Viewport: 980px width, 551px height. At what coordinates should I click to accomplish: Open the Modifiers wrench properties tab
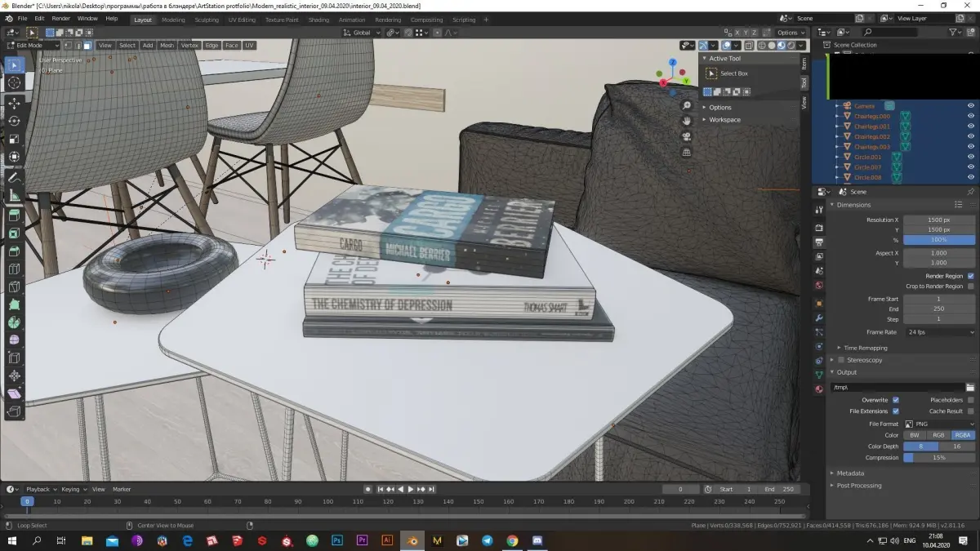(x=819, y=318)
